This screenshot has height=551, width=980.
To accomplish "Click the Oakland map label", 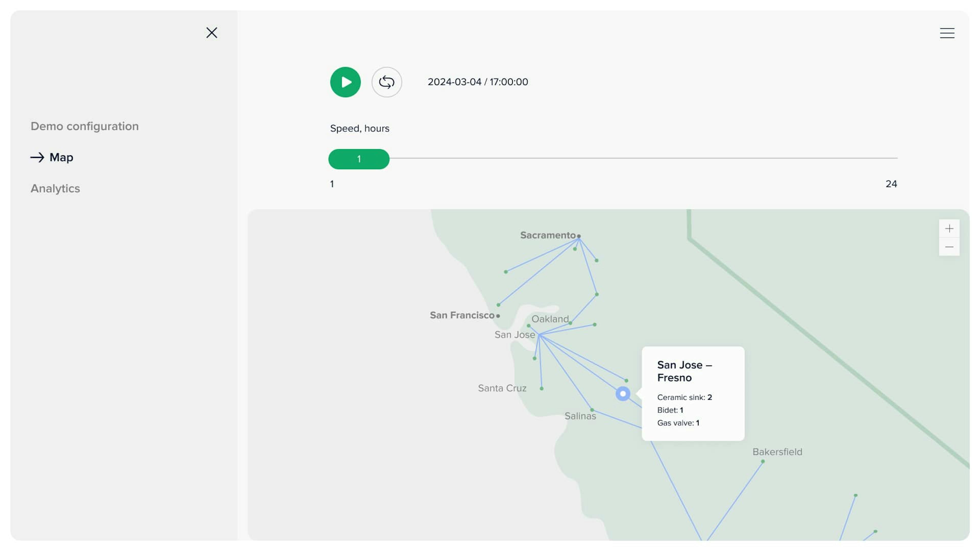I will [550, 319].
